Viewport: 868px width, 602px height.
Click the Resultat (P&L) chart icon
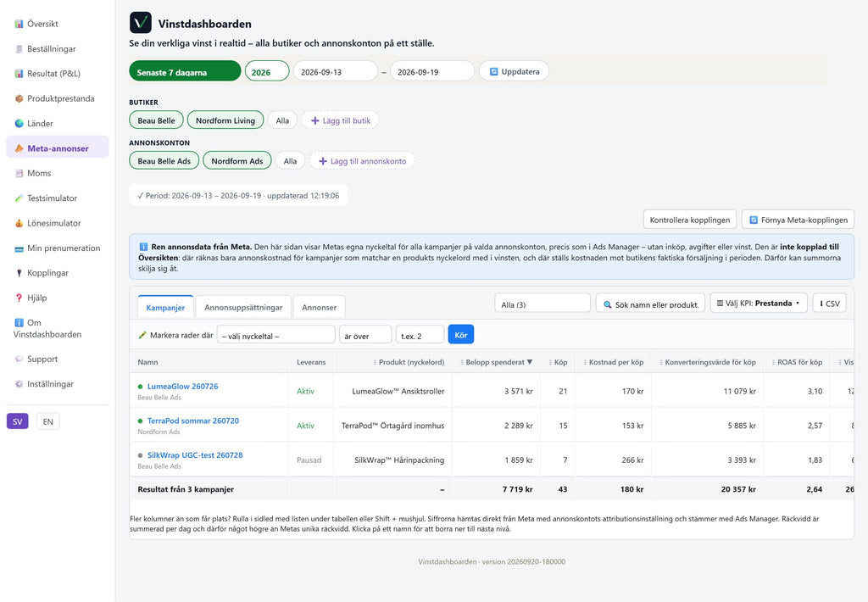tap(19, 74)
